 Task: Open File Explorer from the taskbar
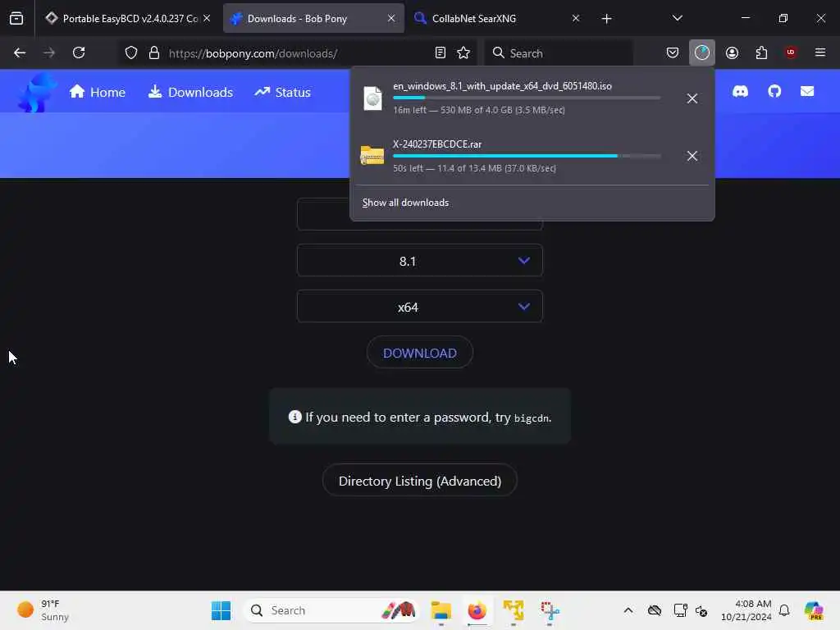pos(441,610)
